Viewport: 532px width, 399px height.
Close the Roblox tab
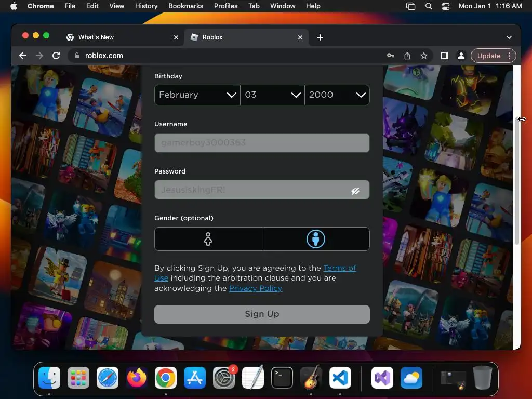coord(300,37)
